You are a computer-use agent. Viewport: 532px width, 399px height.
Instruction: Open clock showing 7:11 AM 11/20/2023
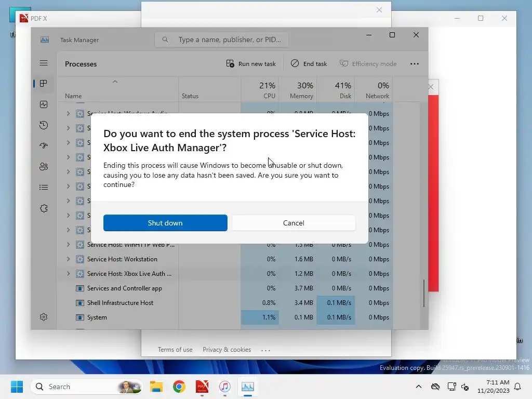pos(494,387)
